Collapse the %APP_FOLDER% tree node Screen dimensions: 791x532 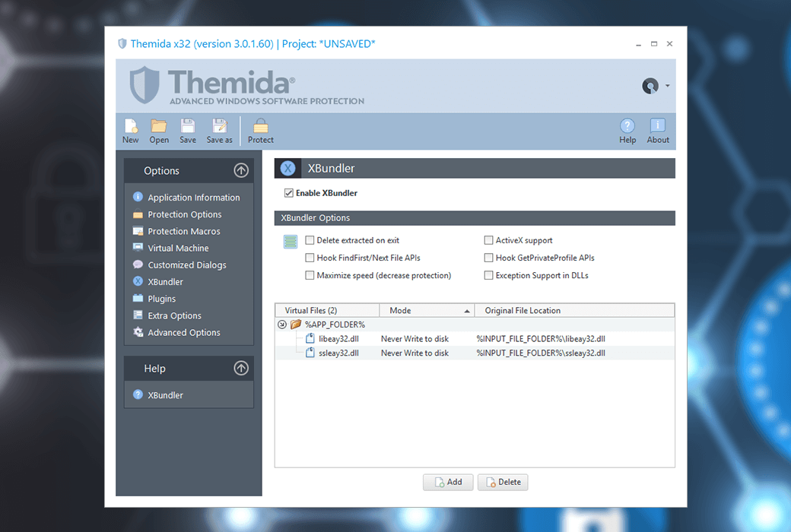click(281, 324)
